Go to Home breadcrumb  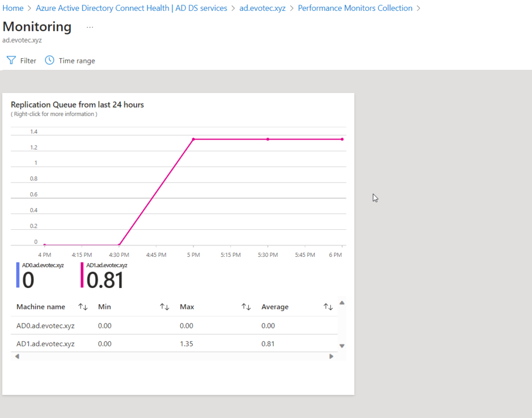coord(13,8)
